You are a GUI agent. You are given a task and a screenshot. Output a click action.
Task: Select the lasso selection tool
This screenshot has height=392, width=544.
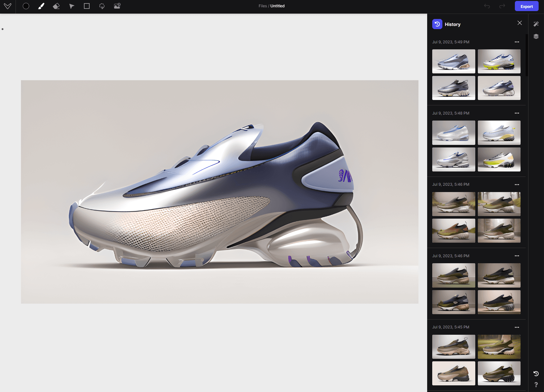point(102,6)
